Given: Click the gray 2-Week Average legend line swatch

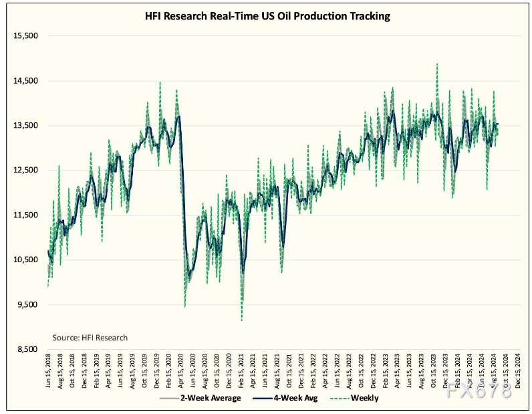Looking at the screenshot, I should pos(169,399).
